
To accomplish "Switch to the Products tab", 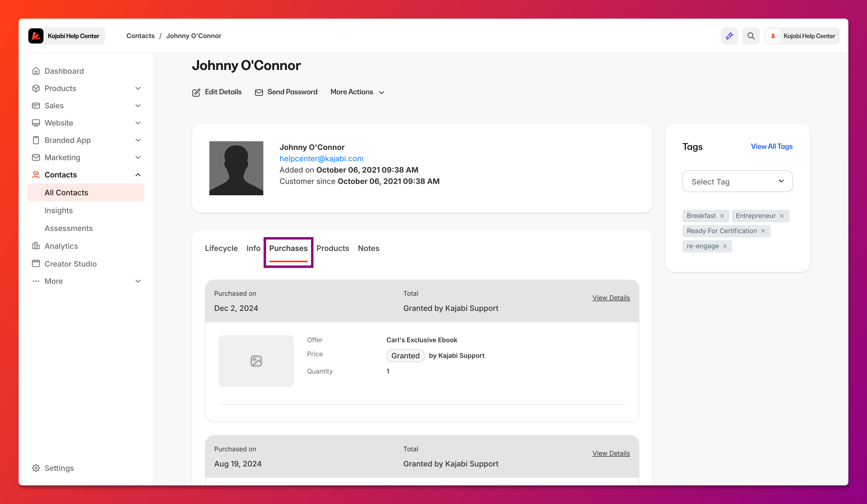I will tap(333, 248).
